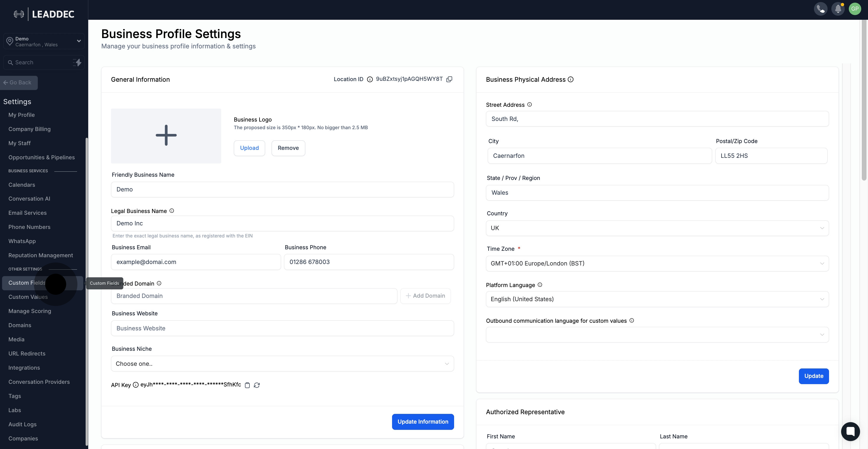This screenshot has width=868, height=449.
Task: Show Branded Domain info icon
Action: [x=159, y=284]
